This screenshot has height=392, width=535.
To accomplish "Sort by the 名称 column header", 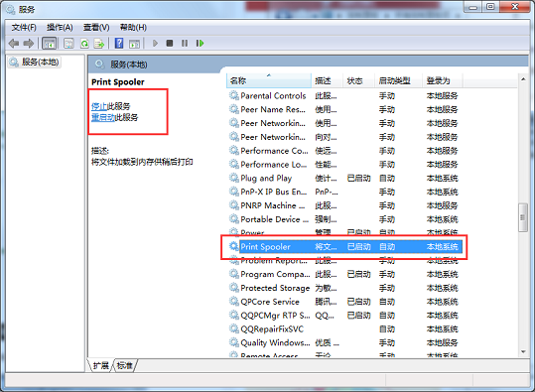I will [x=269, y=80].
